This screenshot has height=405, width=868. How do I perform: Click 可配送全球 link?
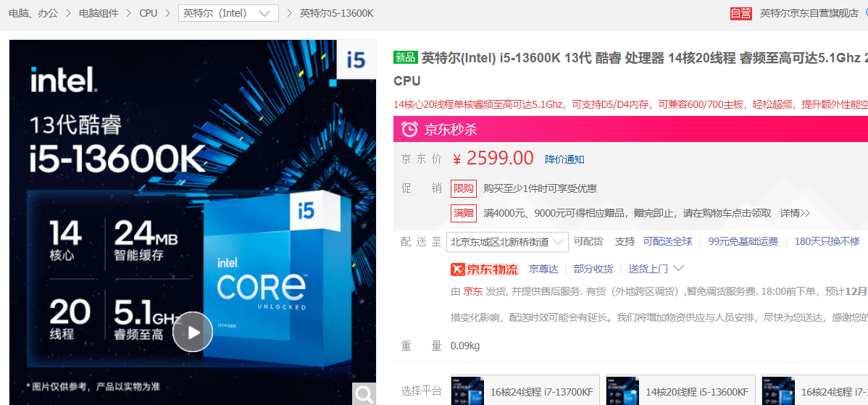[667, 242]
